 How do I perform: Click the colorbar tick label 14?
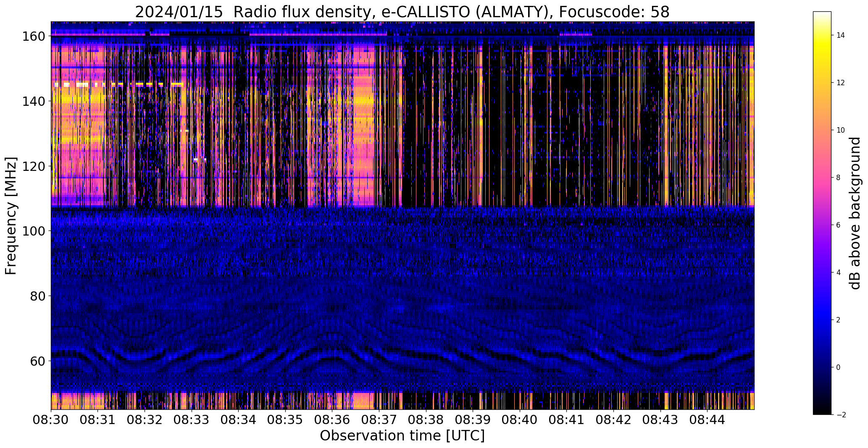click(x=841, y=35)
